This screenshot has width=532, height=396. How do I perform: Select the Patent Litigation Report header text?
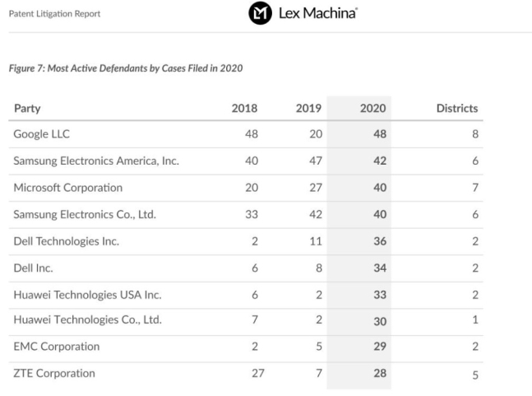click(x=53, y=14)
